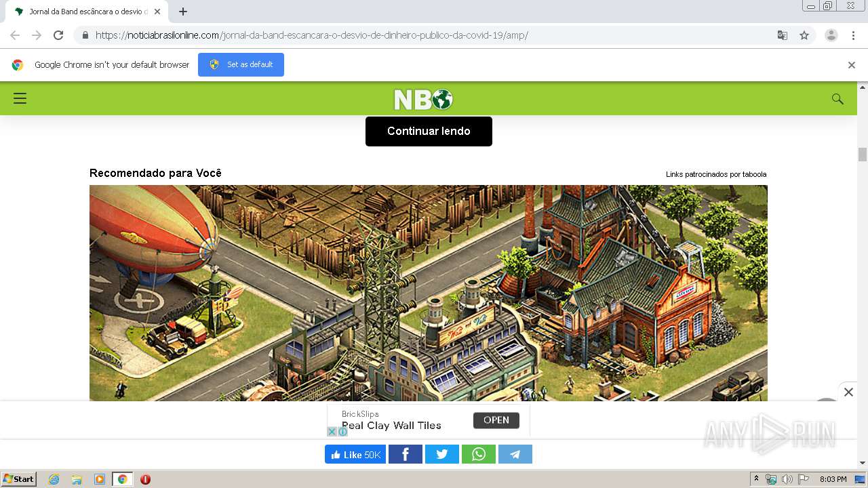Share the article via WhatsApp
This screenshot has height=488, width=868.
click(479, 454)
